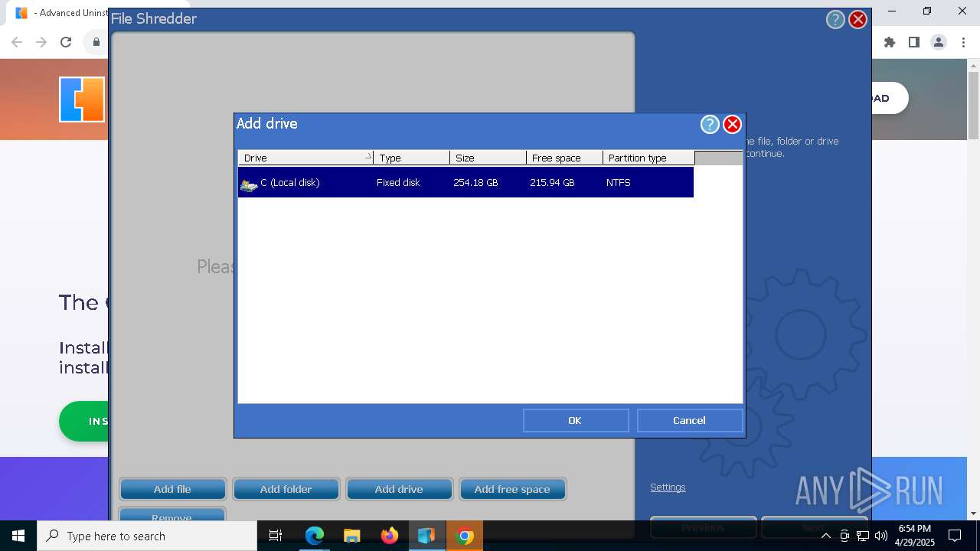Sort by Drive column header
The width and height of the screenshot is (980, 551).
coord(305,158)
